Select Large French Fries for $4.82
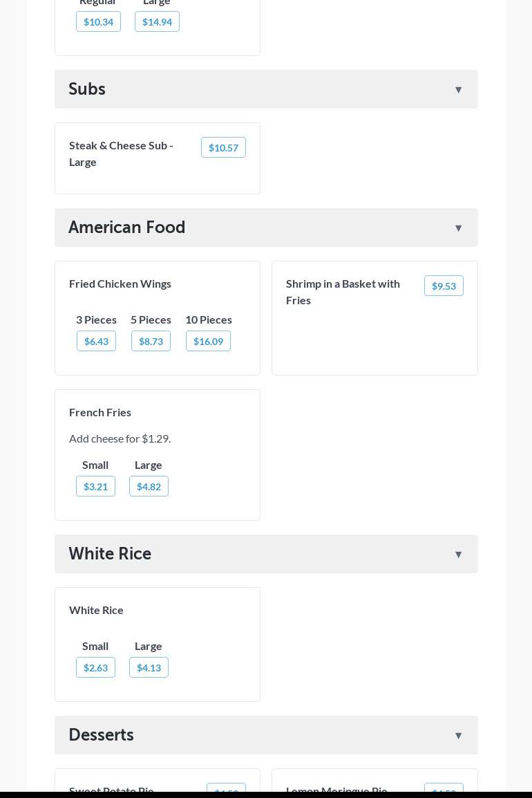 pos(149,486)
